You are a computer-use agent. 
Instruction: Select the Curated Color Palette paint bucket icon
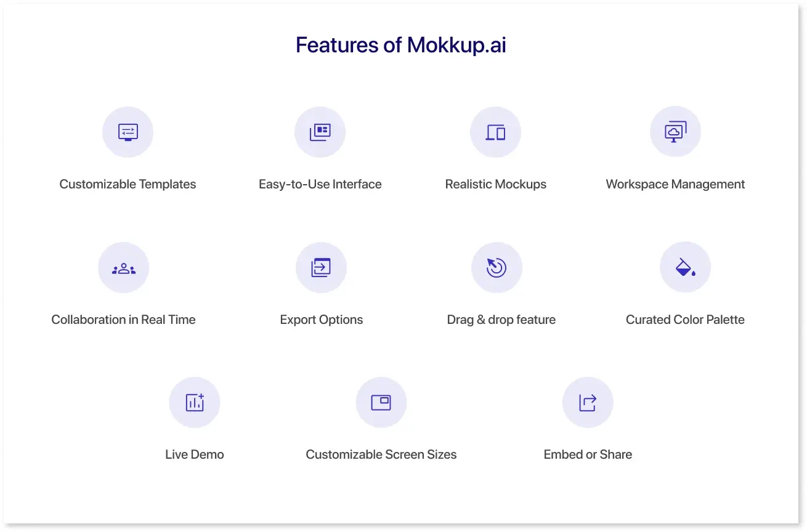coord(685,267)
